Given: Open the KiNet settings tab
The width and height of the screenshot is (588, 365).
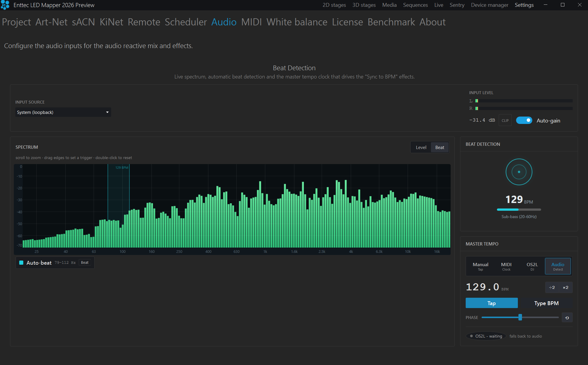Looking at the screenshot, I should click(x=111, y=22).
